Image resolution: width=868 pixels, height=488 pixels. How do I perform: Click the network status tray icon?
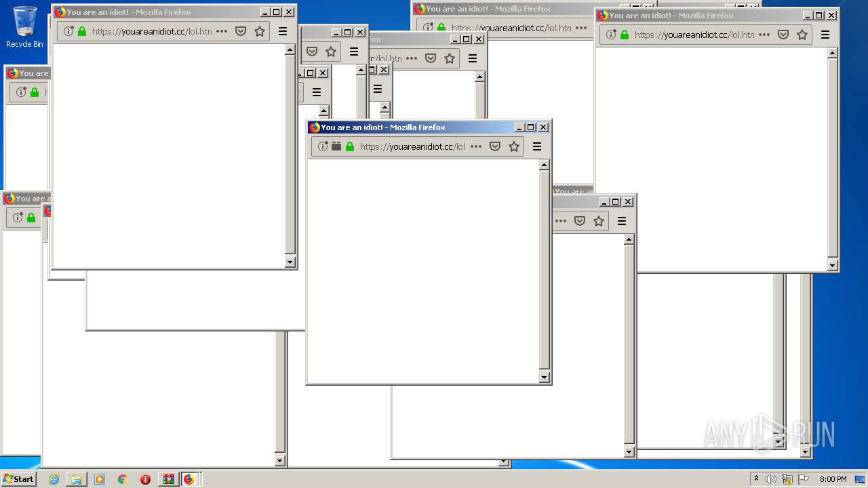pyautogui.click(x=787, y=479)
